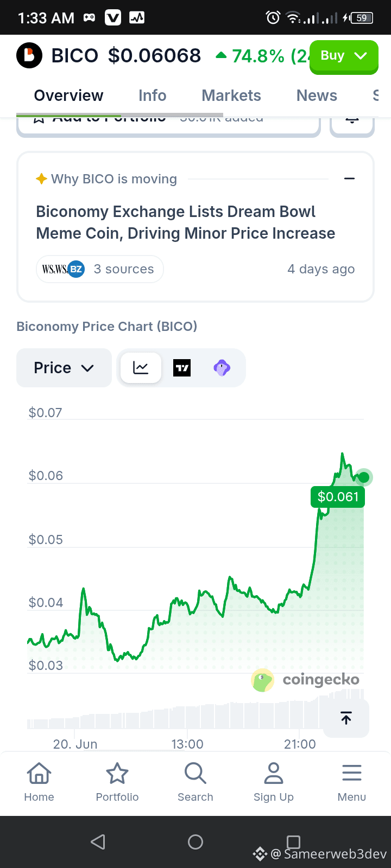Image resolution: width=391 pixels, height=868 pixels.
Task: Tap the Search magnifier icon
Action: point(195,773)
